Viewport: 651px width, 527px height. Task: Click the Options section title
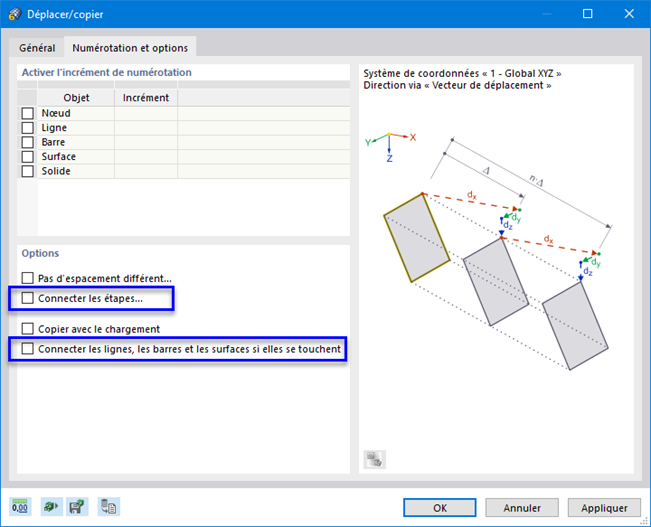coord(40,253)
